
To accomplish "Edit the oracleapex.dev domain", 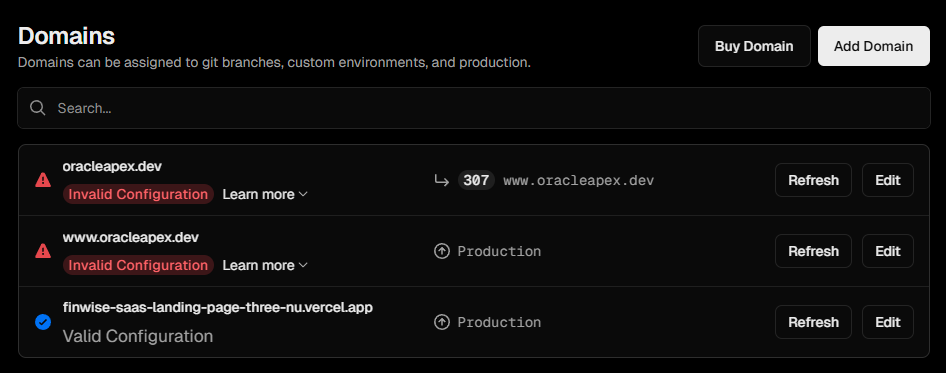I will pos(887,180).
